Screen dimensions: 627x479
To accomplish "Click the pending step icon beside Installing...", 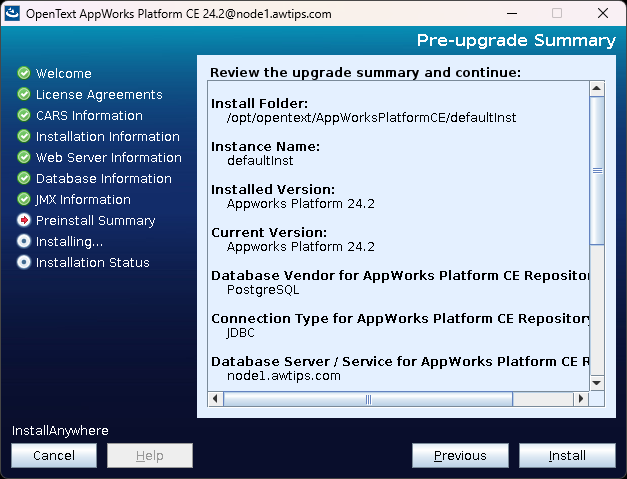I will 24,242.
